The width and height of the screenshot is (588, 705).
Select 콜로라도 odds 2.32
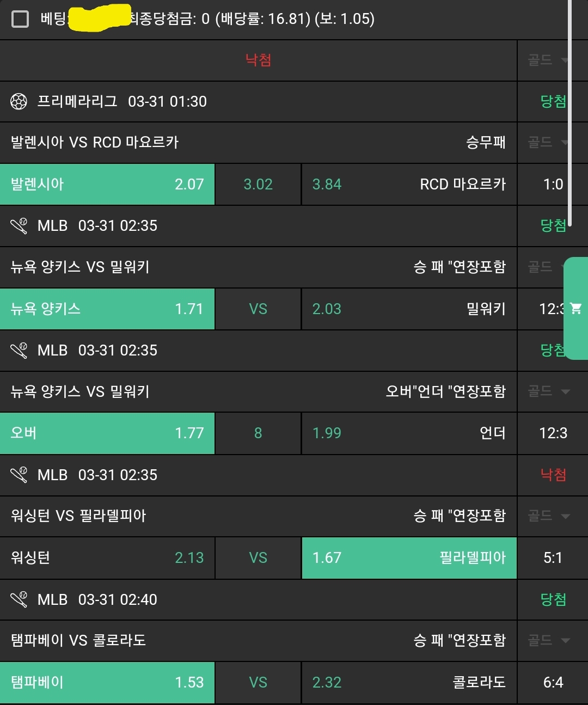click(409, 682)
